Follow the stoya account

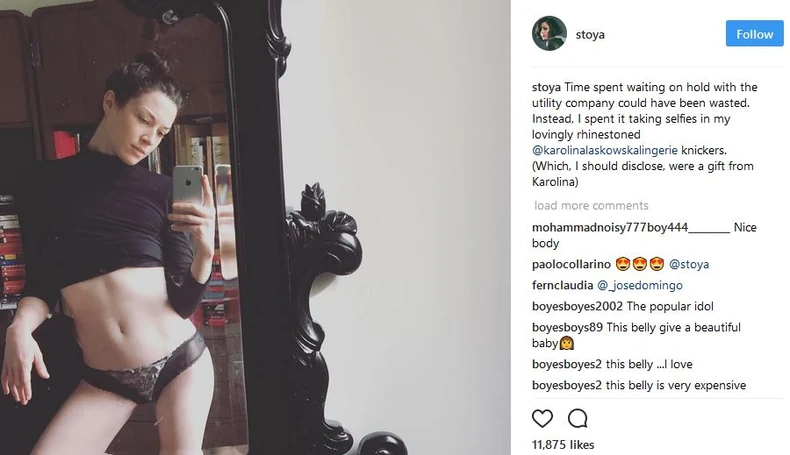(754, 34)
